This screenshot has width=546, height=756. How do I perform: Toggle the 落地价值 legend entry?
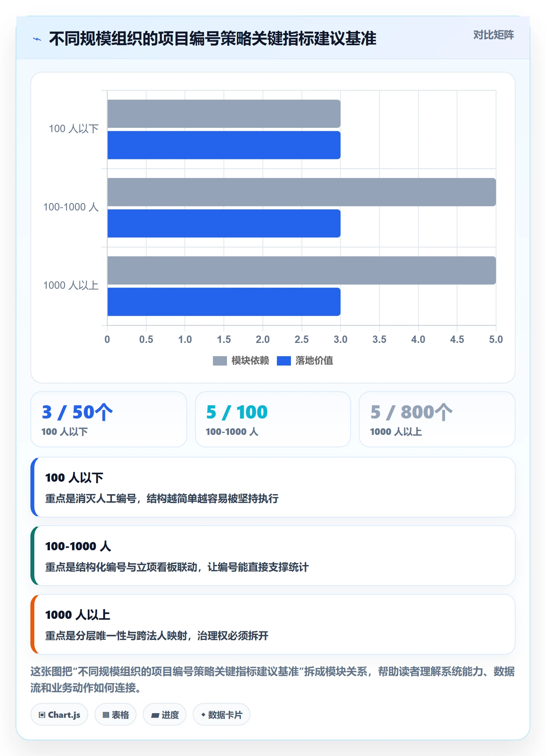click(305, 360)
